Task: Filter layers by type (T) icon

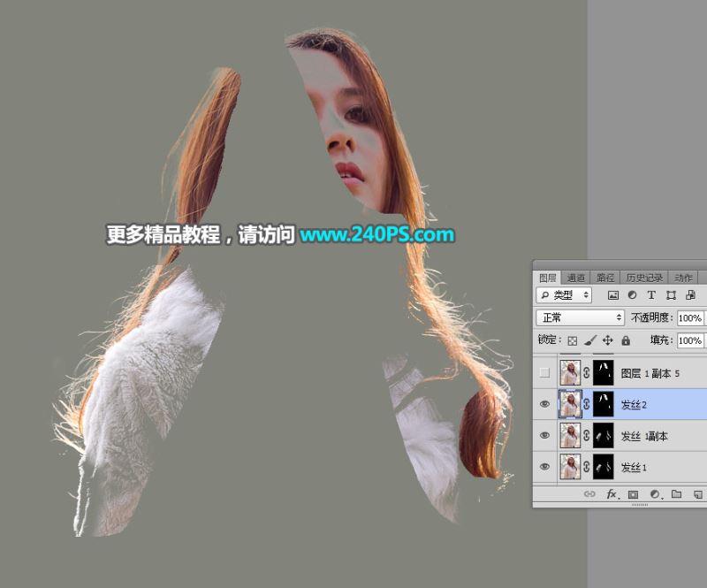Action: click(651, 295)
